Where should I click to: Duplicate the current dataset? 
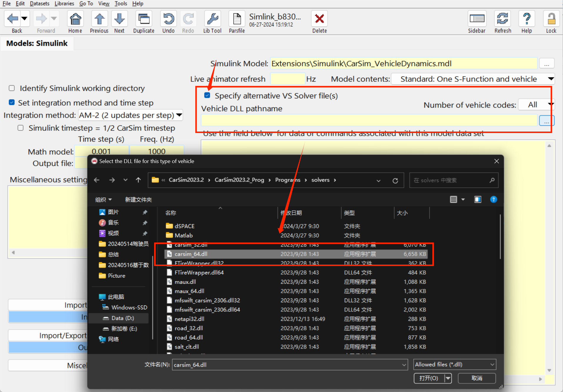[144, 22]
